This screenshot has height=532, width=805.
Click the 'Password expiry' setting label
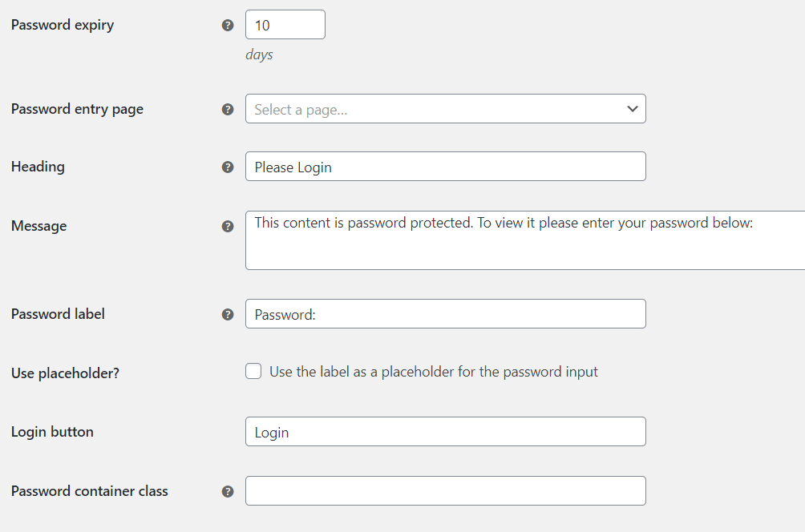click(x=63, y=25)
